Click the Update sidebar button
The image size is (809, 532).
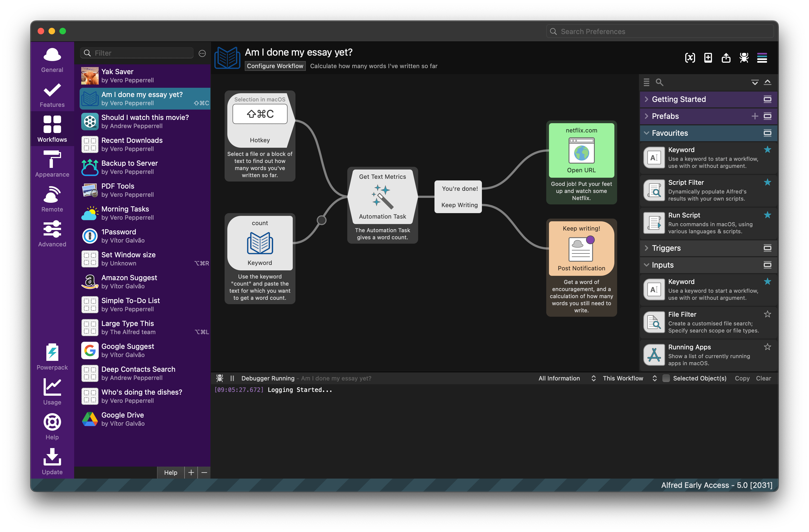pos(52,463)
